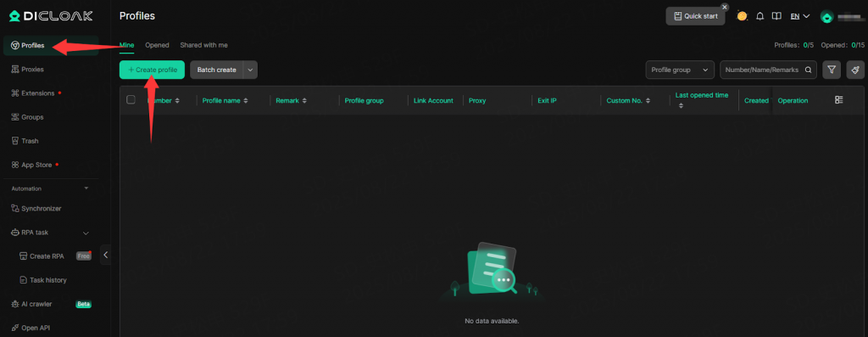Click the Opened 0/15 counter text
Image resolution: width=868 pixels, height=337 pixels.
(x=843, y=45)
